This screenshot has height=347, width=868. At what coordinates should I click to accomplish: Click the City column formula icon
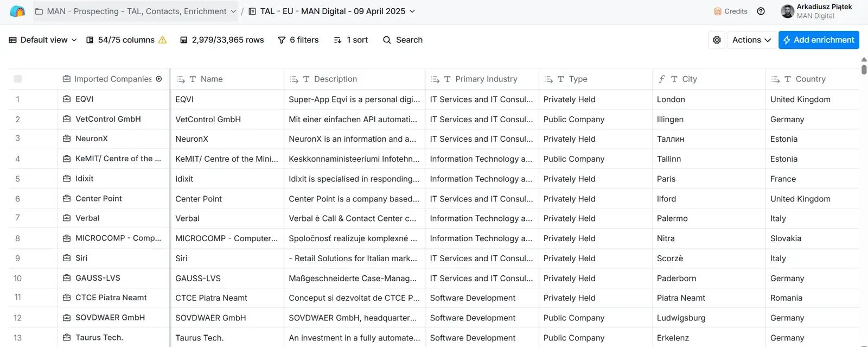coord(662,79)
